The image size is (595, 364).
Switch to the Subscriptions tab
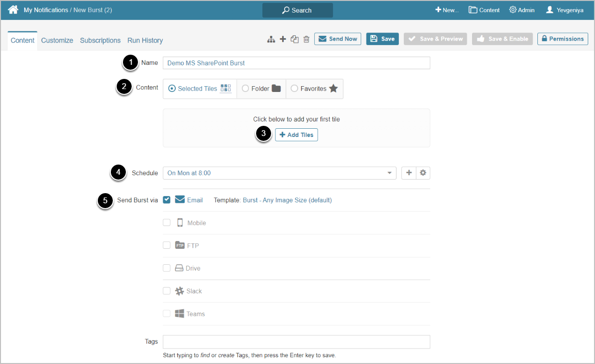pos(100,41)
